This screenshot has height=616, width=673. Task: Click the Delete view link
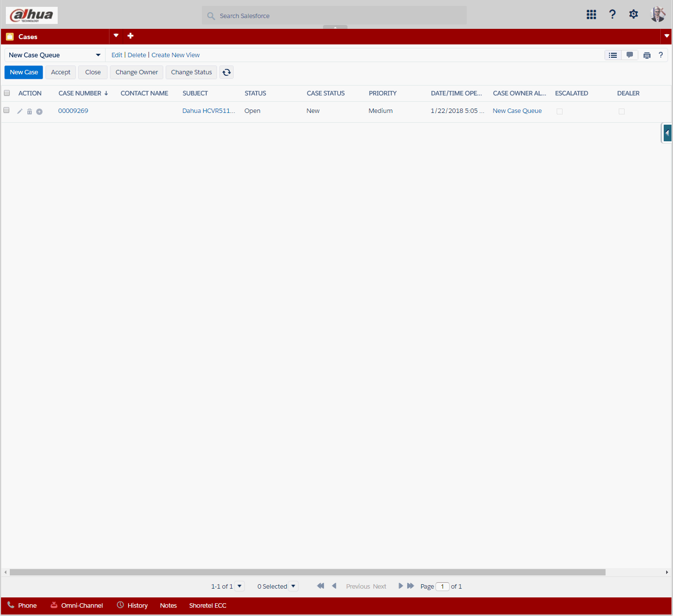coord(137,55)
